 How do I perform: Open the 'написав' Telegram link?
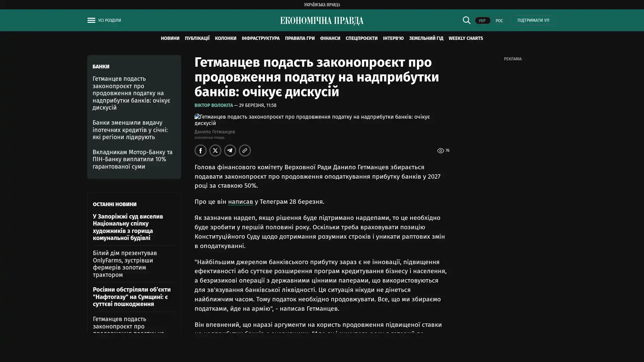[x=240, y=202]
